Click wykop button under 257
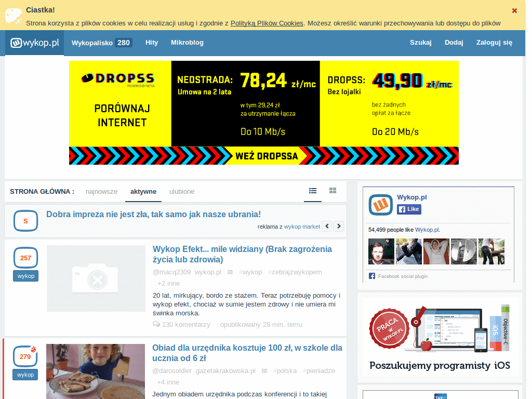The width and height of the screenshot is (532, 399). pyautogui.click(x=26, y=276)
